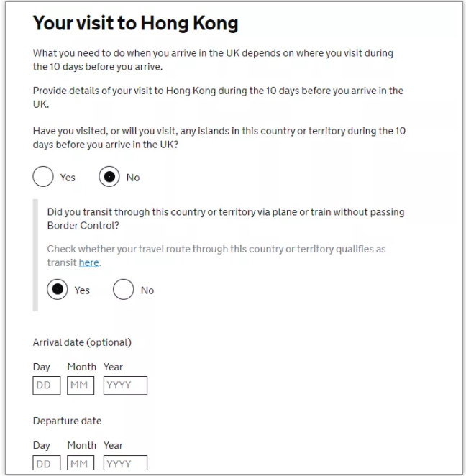Click the Day label under Departure date
This screenshot has width=466, height=476.
pos(41,446)
